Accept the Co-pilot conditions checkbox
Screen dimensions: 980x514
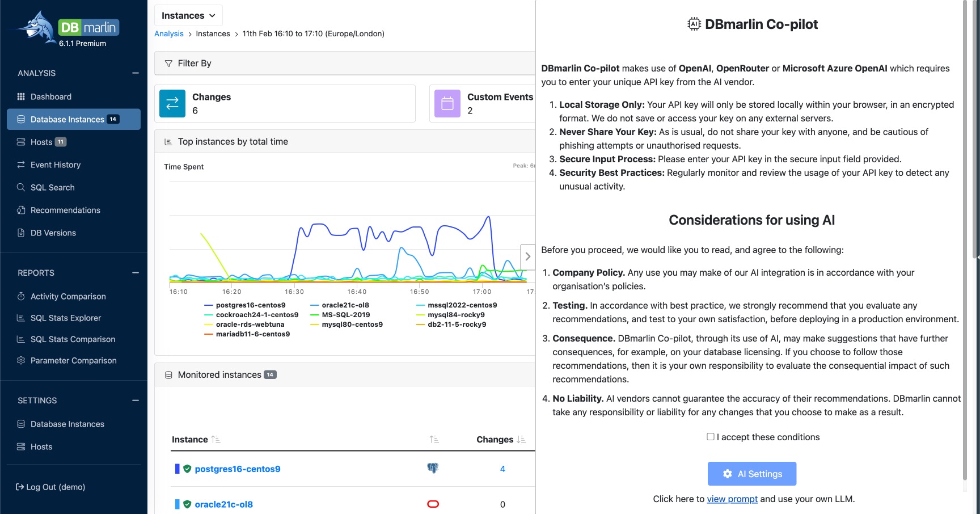pyautogui.click(x=710, y=436)
